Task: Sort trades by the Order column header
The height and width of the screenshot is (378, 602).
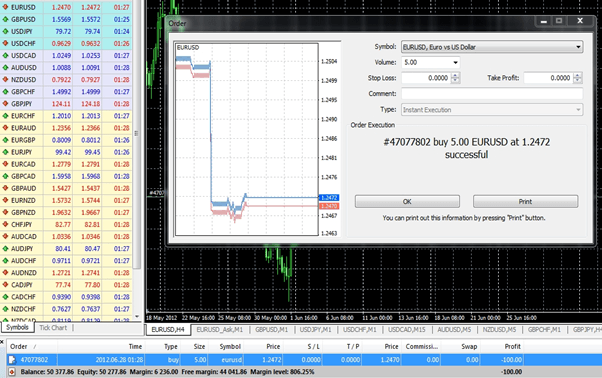Action: 32,347
